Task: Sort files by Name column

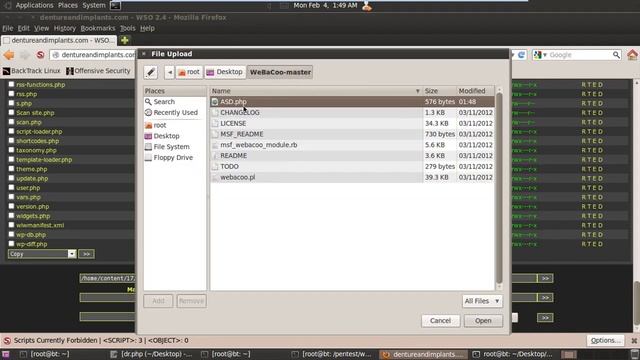Action: coord(316,91)
